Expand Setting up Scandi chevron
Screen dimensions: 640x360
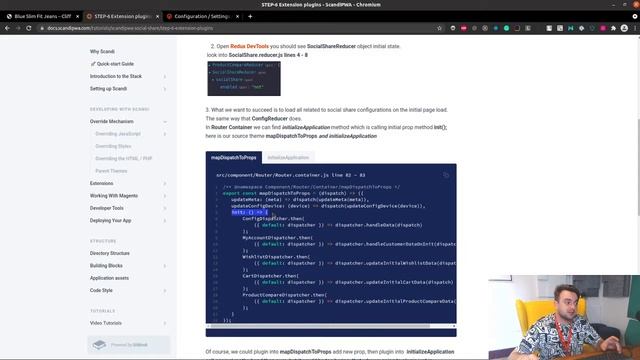tap(165, 89)
